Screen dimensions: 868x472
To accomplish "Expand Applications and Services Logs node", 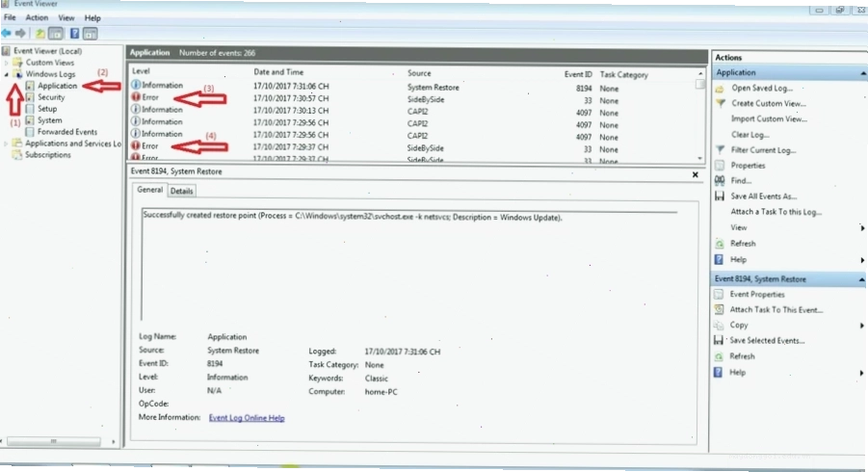I will click(6, 144).
